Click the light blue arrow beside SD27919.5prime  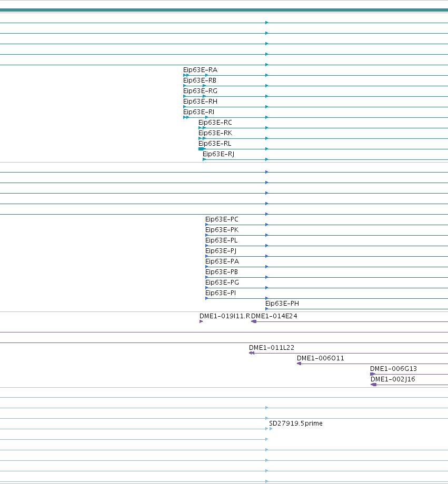pos(271,429)
